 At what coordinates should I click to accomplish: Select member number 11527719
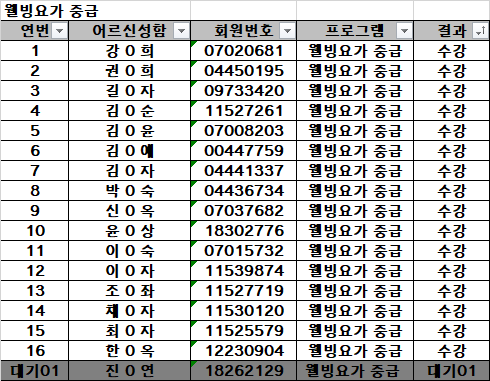(x=244, y=291)
